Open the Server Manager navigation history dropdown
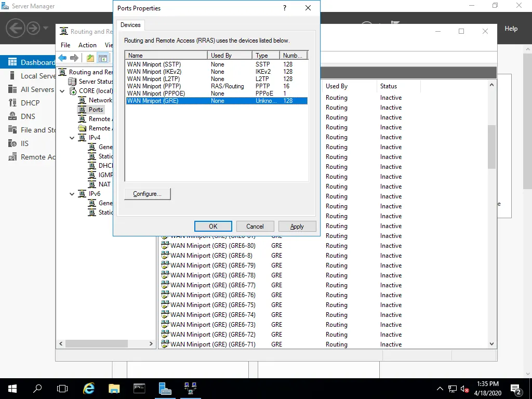 click(46, 28)
